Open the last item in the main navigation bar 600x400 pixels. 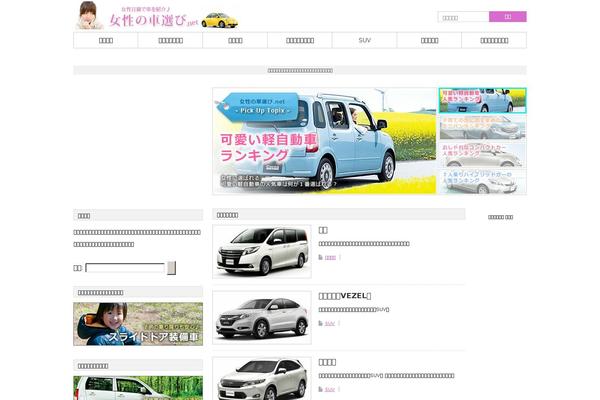pyautogui.click(x=494, y=40)
